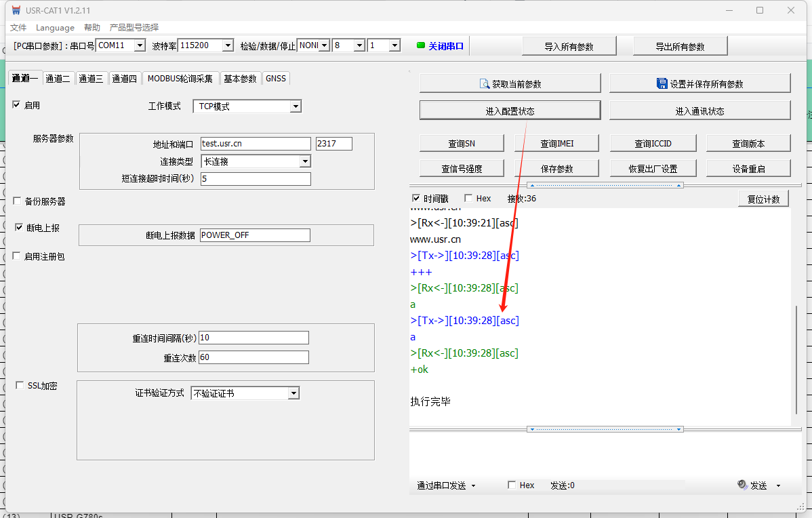Enable the 备份服务器 checkbox
This screenshot has width=812, height=518.
(x=17, y=201)
